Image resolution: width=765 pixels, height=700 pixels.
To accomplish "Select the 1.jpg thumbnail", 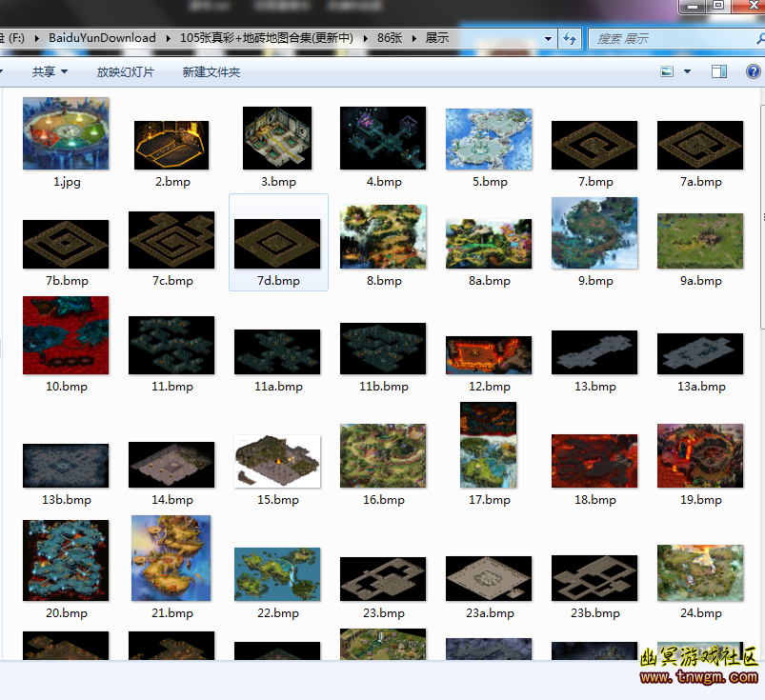I will (66, 133).
